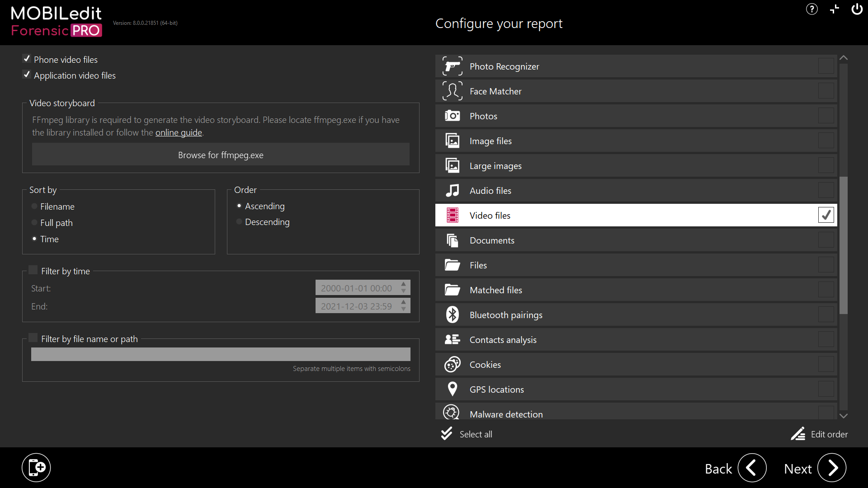Viewport: 868px width, 488px height.
Task: Click the Bluetooth pairings icon
Action: 452,315
